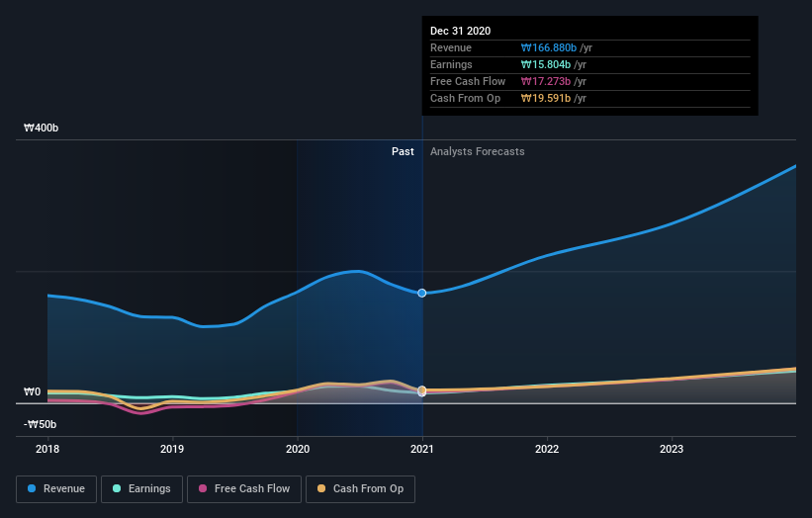Click the ₩400b y-axis label
This screenshot has height=518, width=812.
(x=41, y=128)
